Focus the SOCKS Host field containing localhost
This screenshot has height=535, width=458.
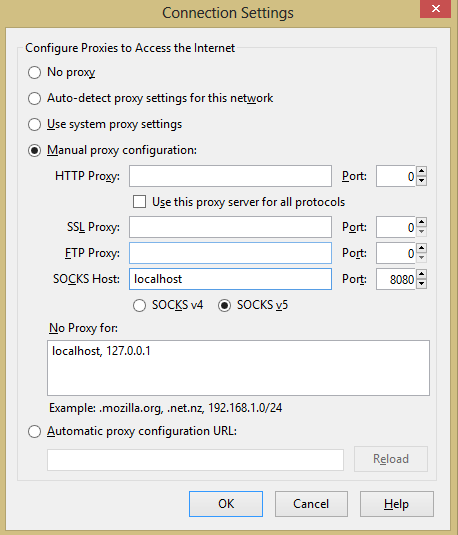tap(230, 279)
